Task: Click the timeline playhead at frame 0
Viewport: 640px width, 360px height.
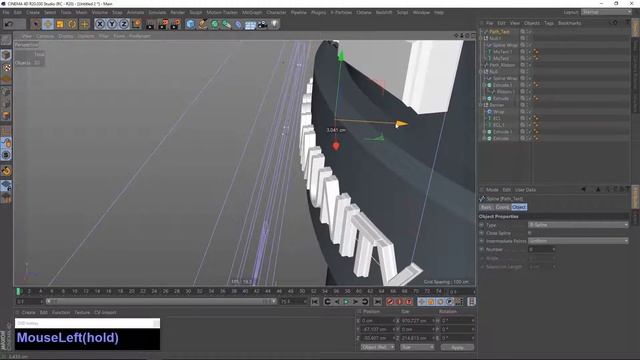Action: coord(18,291)
